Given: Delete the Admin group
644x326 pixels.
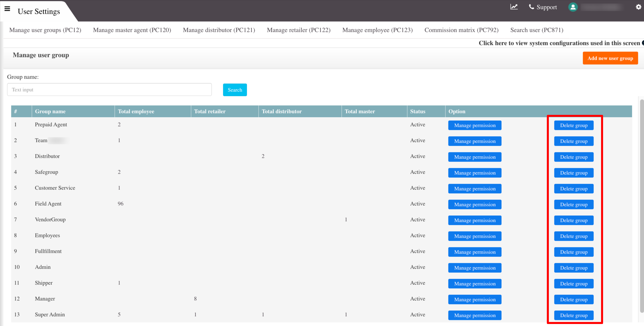Looking at the screenshot, I should (574, 268).
